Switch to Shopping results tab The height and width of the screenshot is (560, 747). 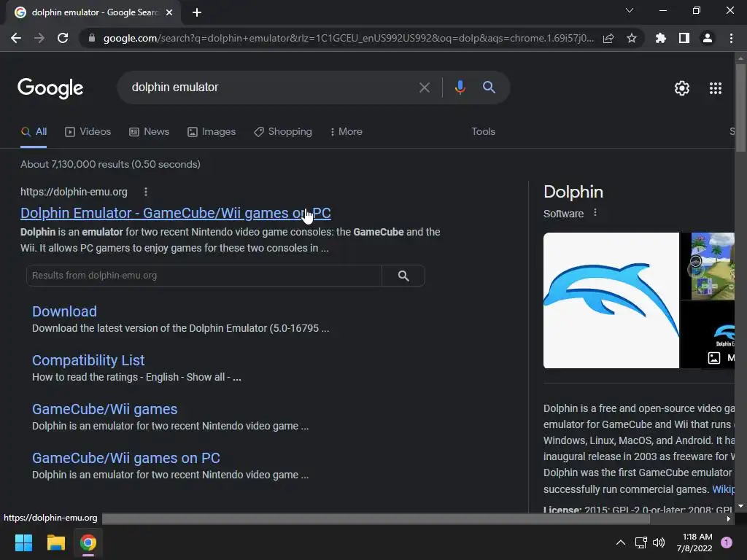pyautogui.click(x=283, y=132)
